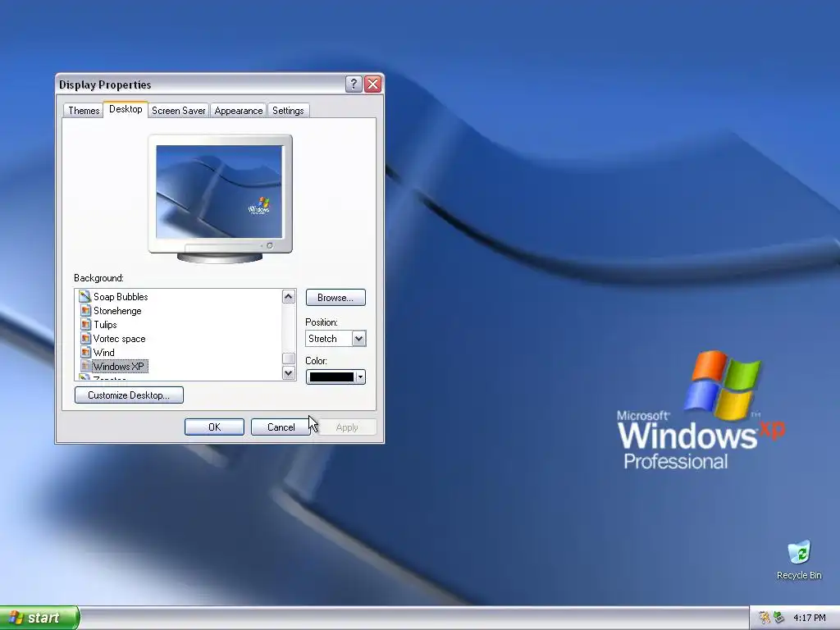
Task: Click the black color swatch
Action: coord(331,377)
